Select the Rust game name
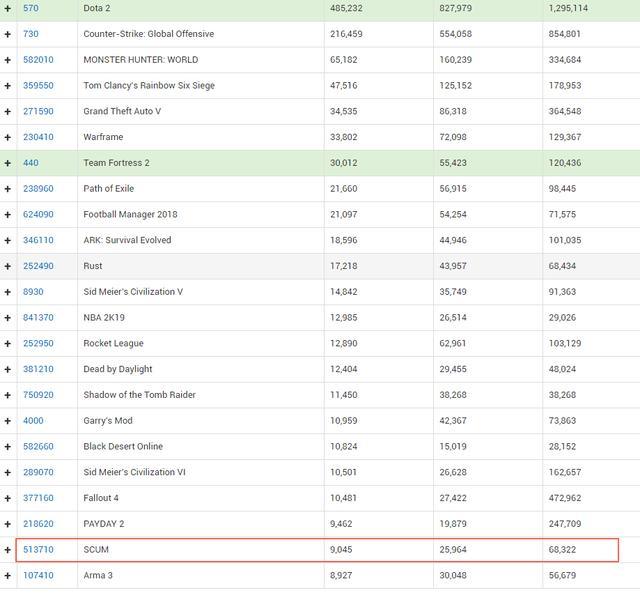The width and height of the screenshot is (640, 593). [x=93, y=266]
